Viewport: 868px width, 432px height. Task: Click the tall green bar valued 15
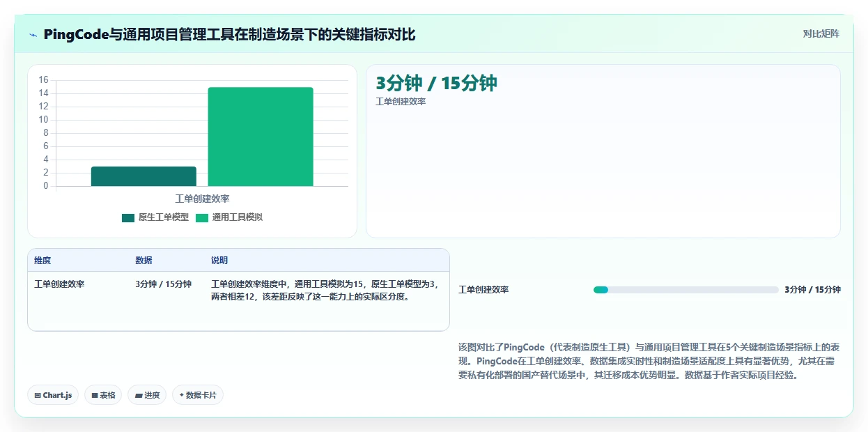(x=261, y=137)
